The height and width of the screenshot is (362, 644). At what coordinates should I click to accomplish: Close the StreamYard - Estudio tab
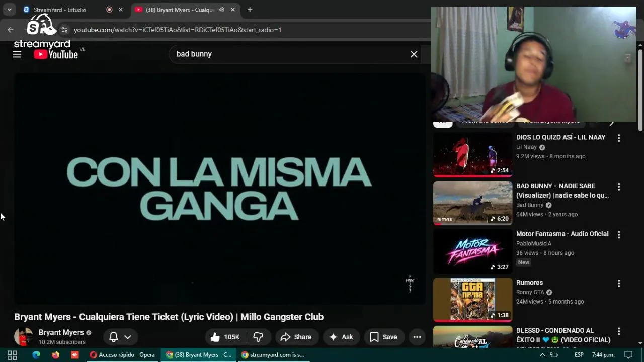pyautogui.click(x=120, y=10)
